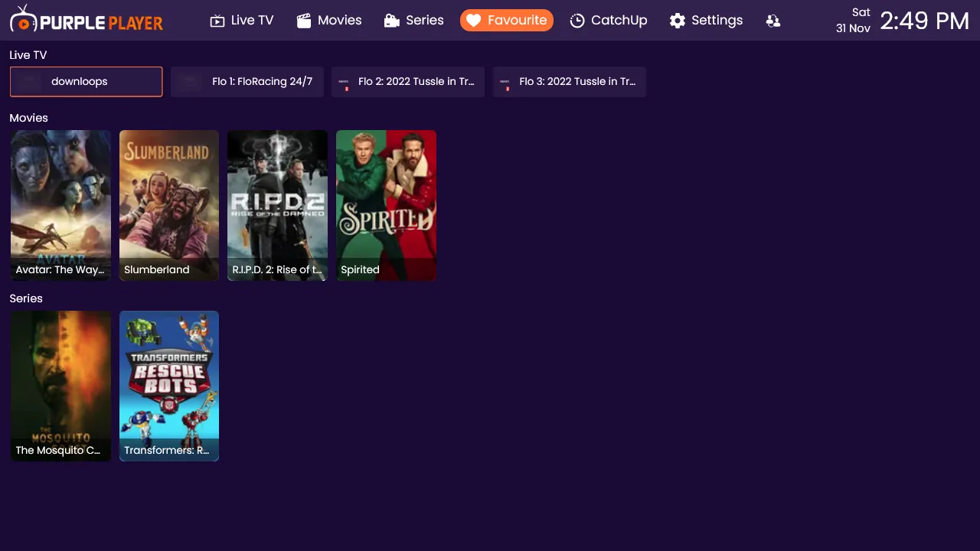This screenshot has height=551, width=980.
Task: Click the date Sat 31 Nov
Action: click(853, 21)
